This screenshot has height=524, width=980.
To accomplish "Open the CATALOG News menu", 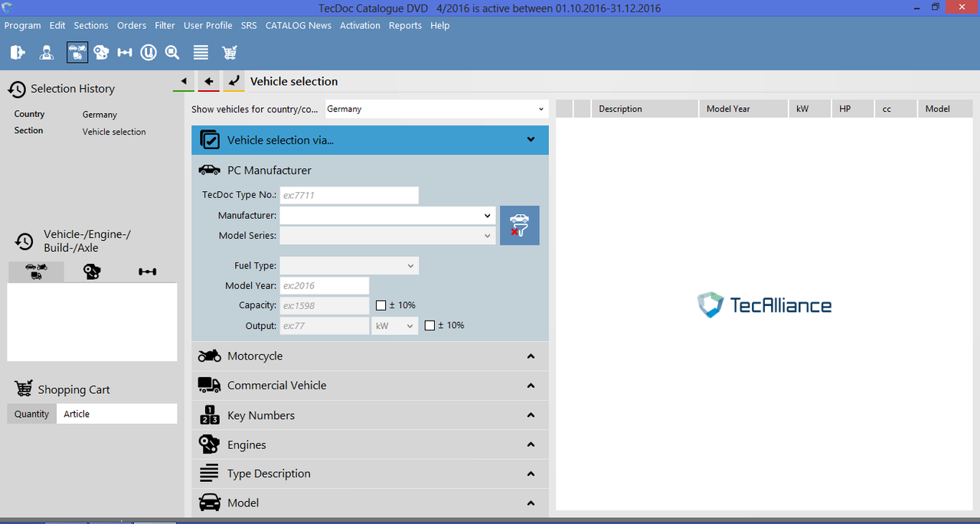I will click(299, 25).
